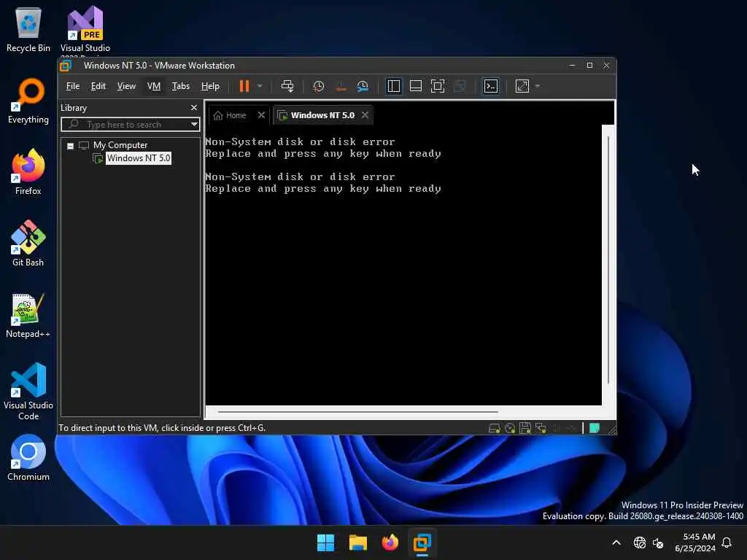Screen dimensions: 747x560
Task: Select Windows NT 5.0 in library tree
Action: (138, 158)
